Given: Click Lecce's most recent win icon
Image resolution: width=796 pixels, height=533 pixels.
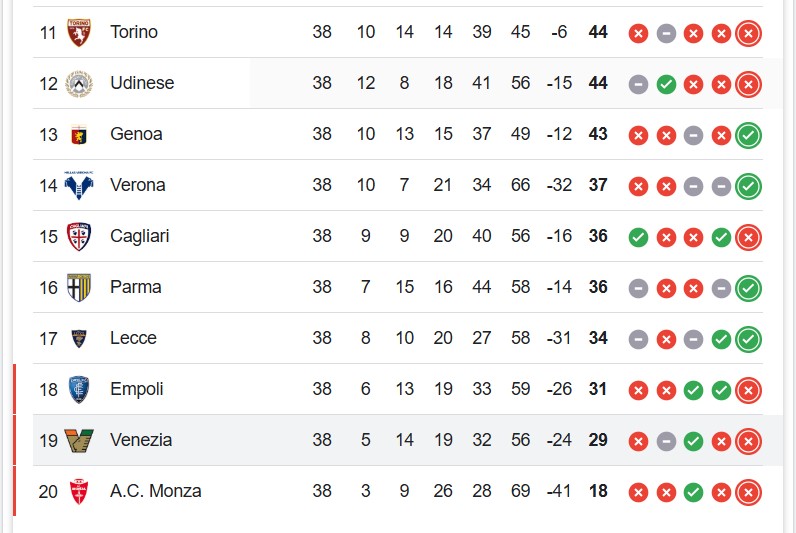Looking at the screenshot, I should click(x=748, y=339).
